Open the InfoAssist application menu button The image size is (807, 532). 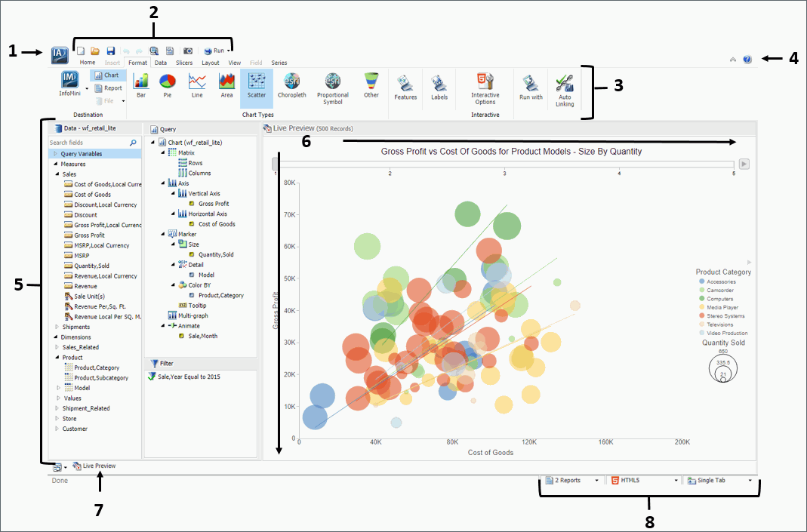[x=60, y=54]
